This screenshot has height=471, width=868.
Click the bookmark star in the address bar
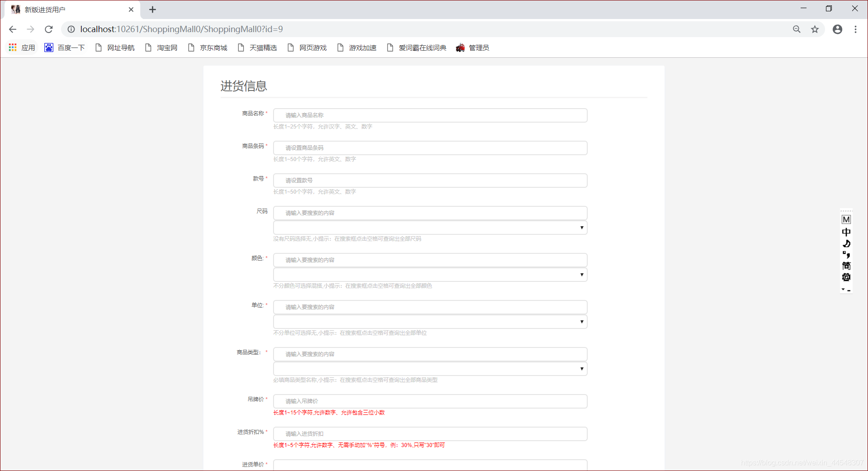pos(815,29)
